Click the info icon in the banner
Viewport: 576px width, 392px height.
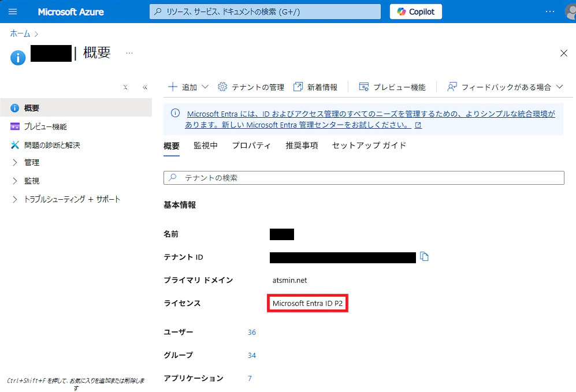tap(175, 113)
